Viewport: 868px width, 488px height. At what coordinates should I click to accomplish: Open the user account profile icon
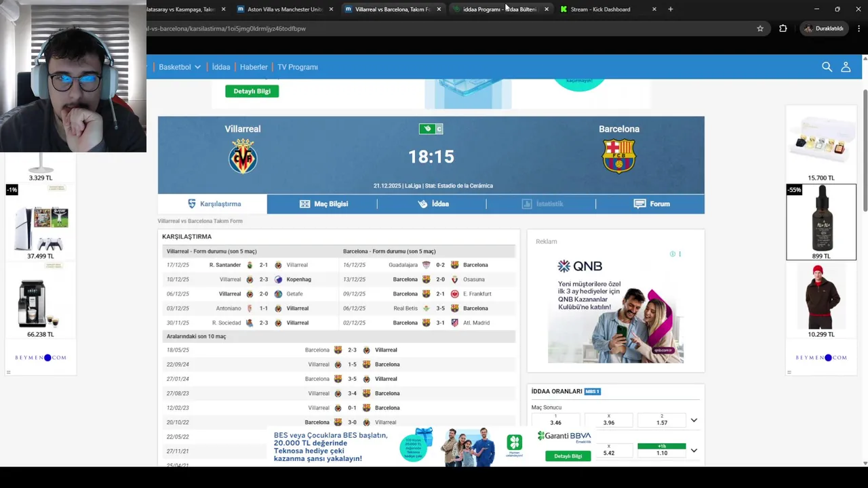[x=846, y=66]
